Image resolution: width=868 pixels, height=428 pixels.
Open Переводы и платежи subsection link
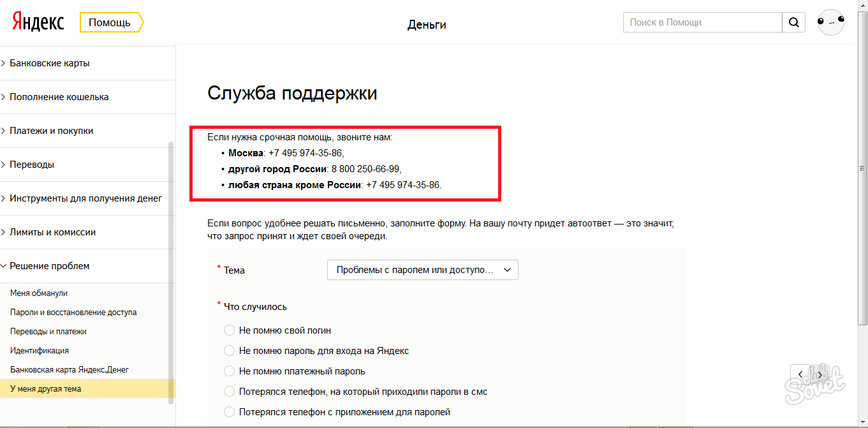pos(48,332)
